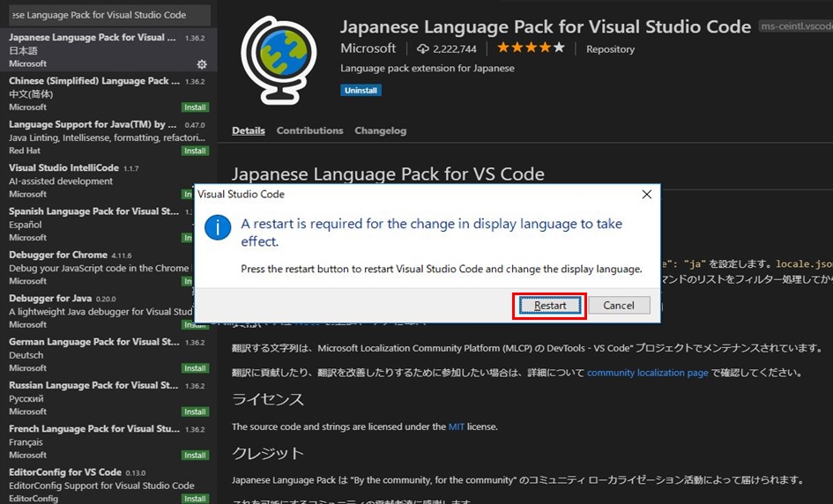Switch to the Contributions tab
Image resolution: width=833 pixels, height=504 pixels.
[309, 130]
